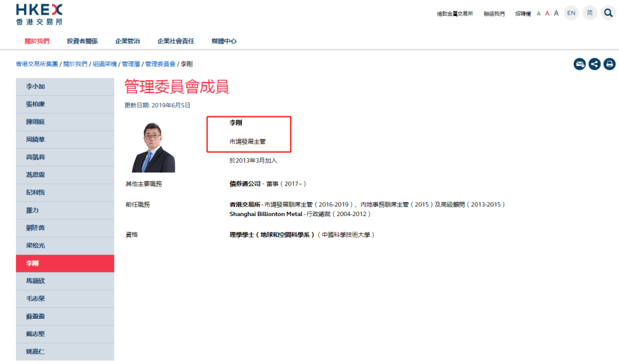Select largest font size A

pos(556,13)
